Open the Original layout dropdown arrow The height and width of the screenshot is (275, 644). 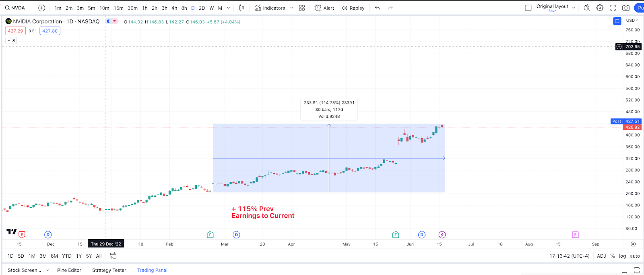click(574, 8)
